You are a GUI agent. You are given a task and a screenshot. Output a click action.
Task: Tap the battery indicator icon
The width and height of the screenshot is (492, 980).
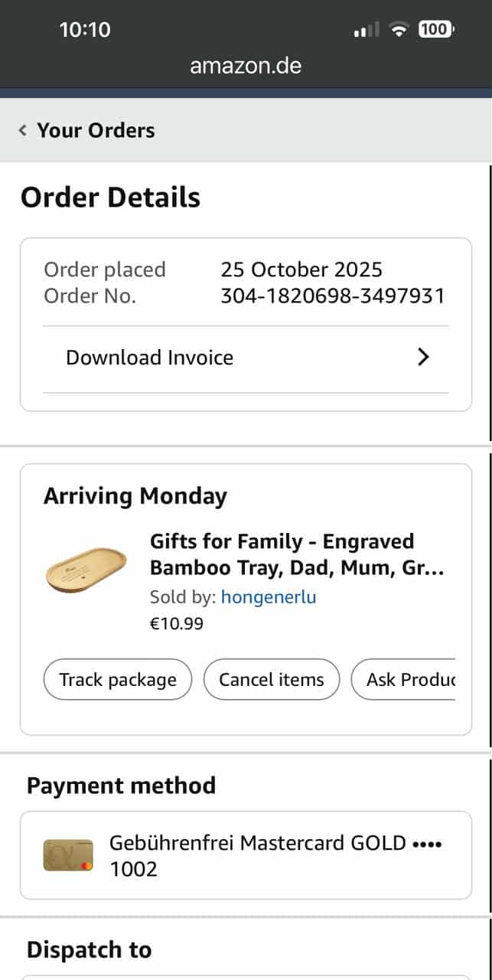click(435, 30)
